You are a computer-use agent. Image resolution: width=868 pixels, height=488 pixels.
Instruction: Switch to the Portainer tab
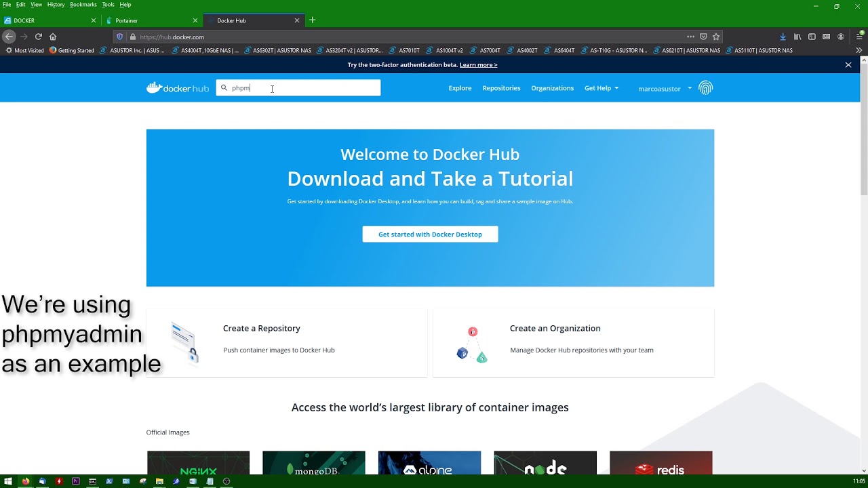[153, 20]
